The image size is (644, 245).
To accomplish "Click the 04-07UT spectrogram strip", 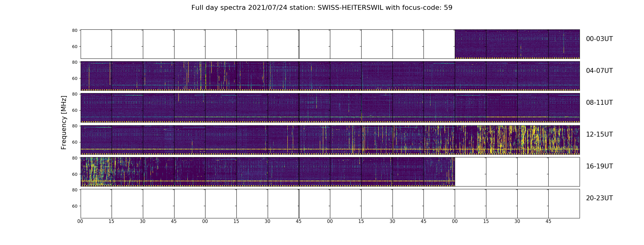I will click(330, 76).
